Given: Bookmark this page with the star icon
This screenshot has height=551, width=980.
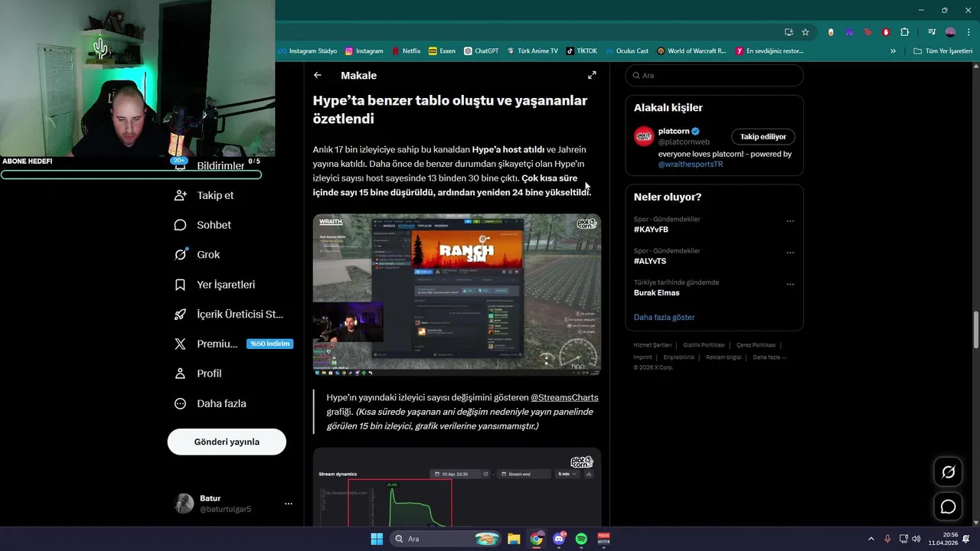Looking at the screenshot, I should click(805, 32).
